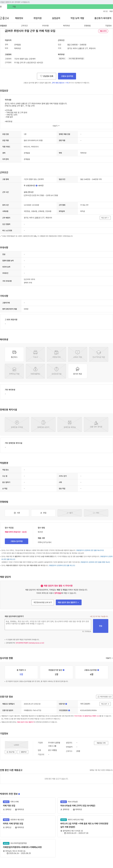The image size is (113, 868).
Task: Click the 중식비 제공 welfare icon
Action: click(x=78, y=371)
